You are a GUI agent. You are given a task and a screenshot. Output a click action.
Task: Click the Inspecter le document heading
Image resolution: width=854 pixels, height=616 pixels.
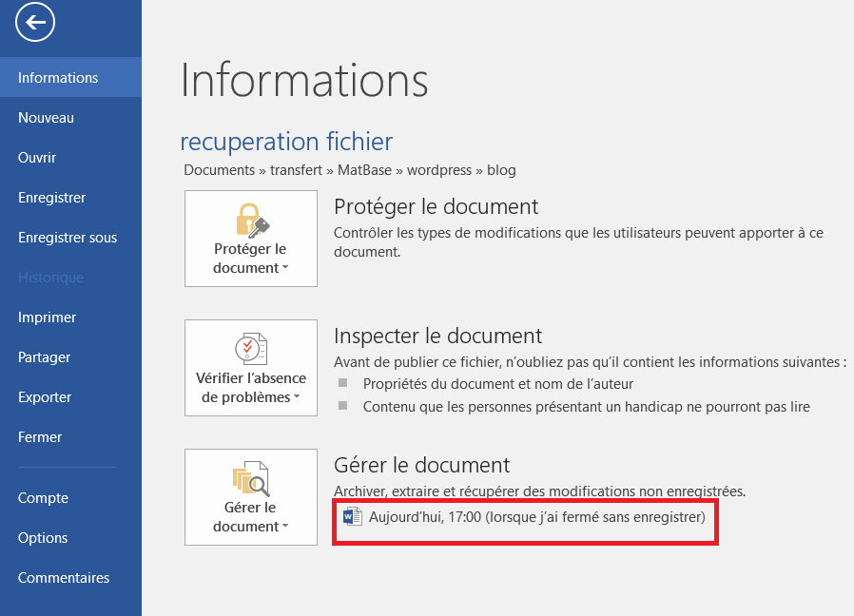pos(437,336)
